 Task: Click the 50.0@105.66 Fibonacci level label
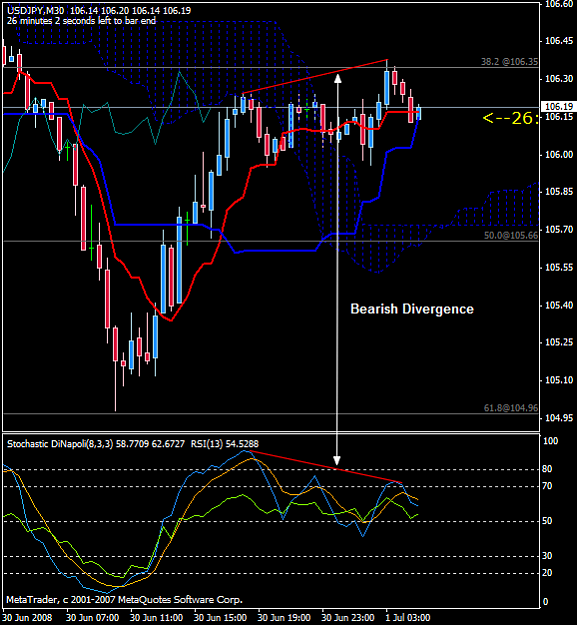(x=511, y=236)
